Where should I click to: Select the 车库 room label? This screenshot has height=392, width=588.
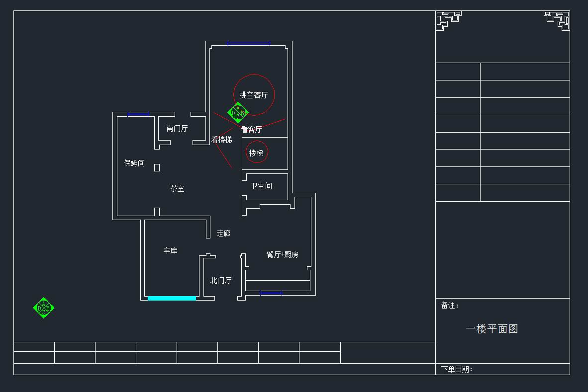(170, 251)
